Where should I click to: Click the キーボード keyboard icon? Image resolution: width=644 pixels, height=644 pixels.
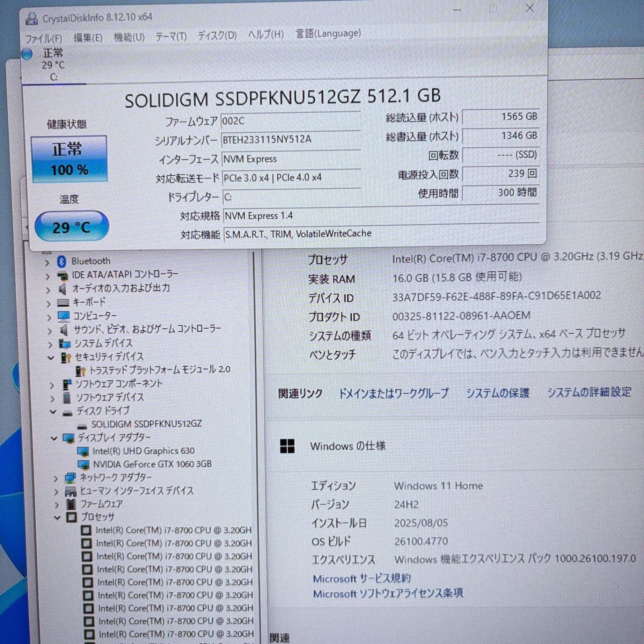tap(63, 303)
